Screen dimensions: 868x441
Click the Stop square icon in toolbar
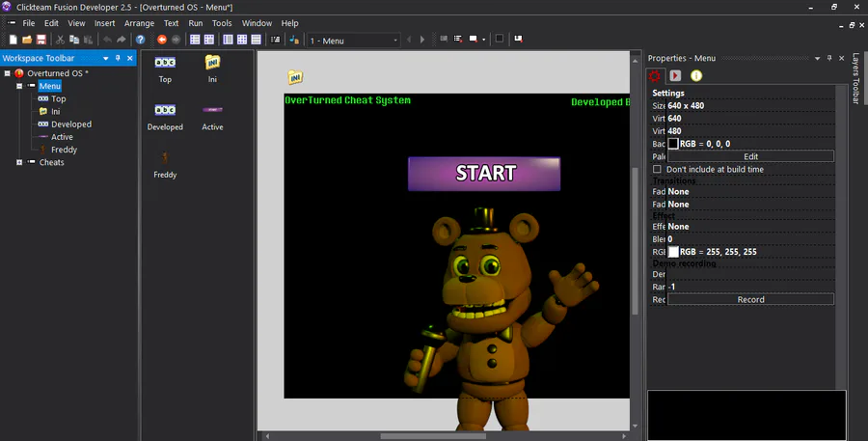[500, 39]
